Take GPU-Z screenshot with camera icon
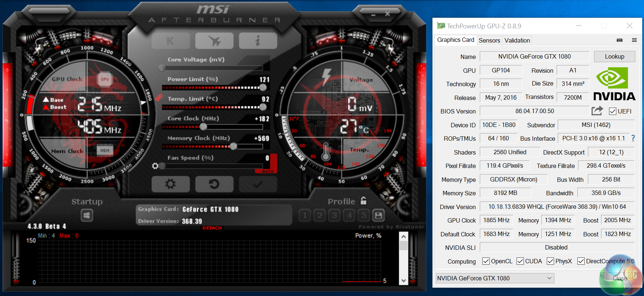Image resolution: width=644 pixels, height=296 pixels. pyautogui.click(x=620, y=40)
